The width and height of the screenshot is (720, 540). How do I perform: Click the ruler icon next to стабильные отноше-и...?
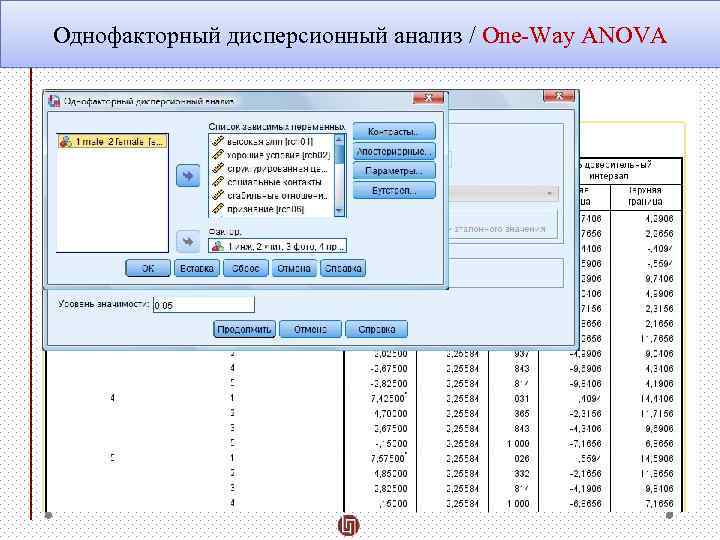pyautogui.click(x=218, y=196)
